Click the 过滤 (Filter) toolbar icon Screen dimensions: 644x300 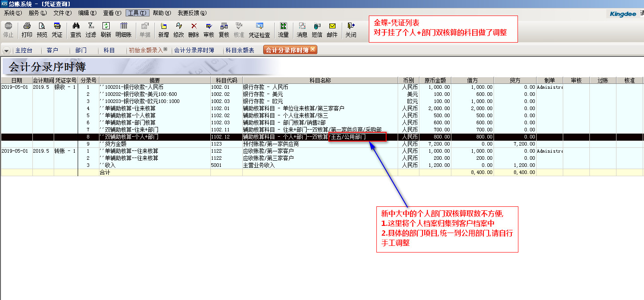point(91,30)
